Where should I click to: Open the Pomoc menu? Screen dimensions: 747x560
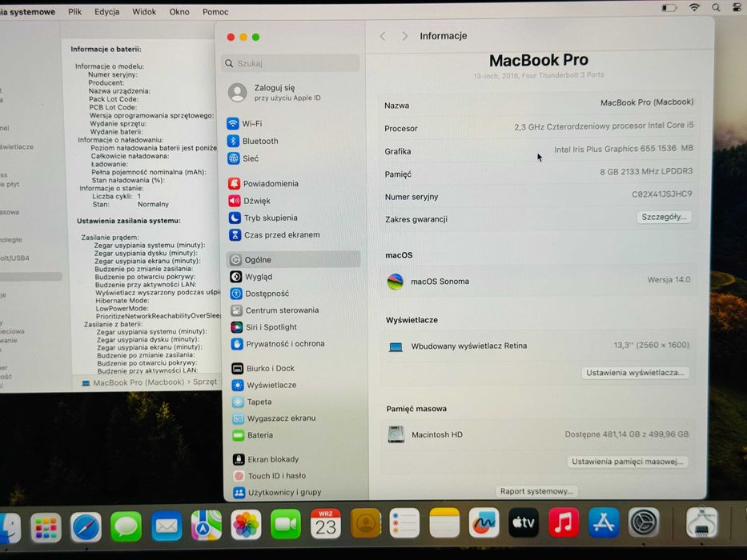(215, 12)
